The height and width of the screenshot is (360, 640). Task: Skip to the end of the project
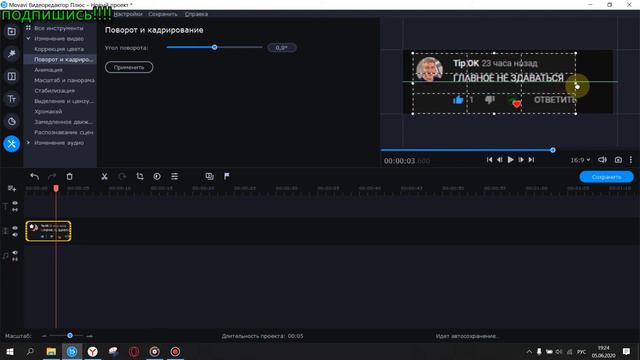tap(531, 160)
